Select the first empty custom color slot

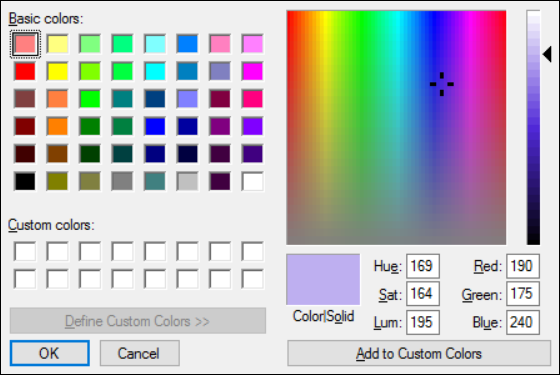[x=25, y=251]
